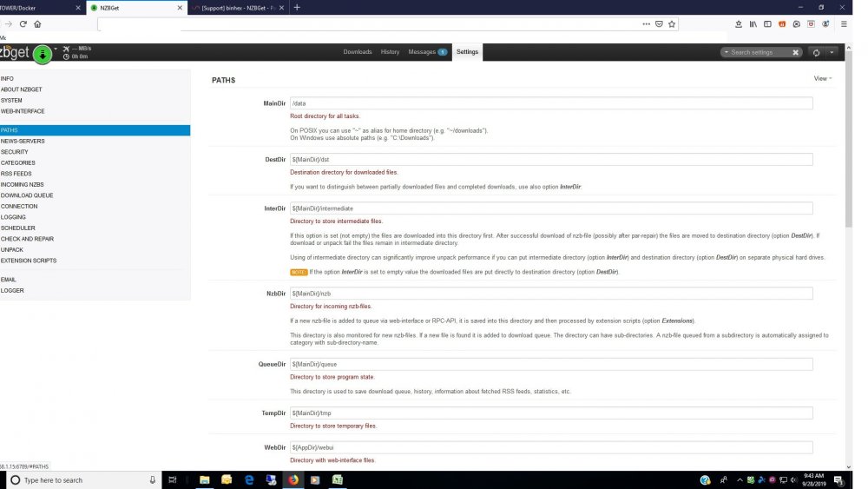Click the volume icon in system tray

pos(793,480)
